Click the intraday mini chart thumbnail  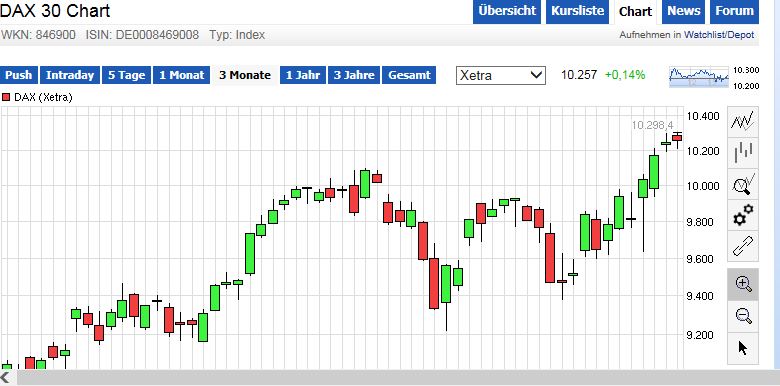click(x=698, y=78)
